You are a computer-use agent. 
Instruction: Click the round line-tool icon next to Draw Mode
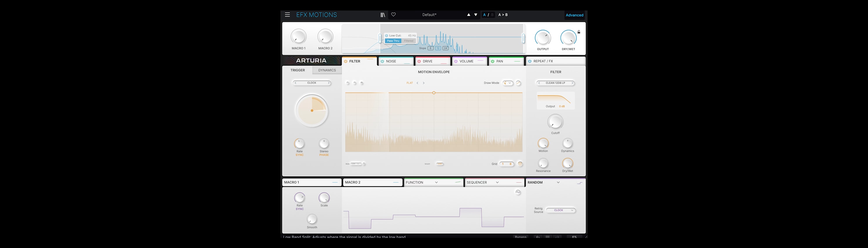(518, 83)
